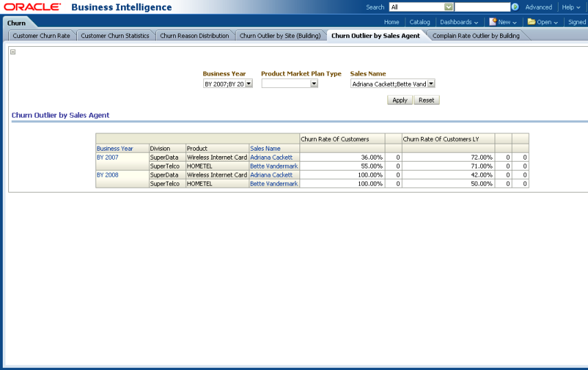Click the Reset button

(427, 100)
